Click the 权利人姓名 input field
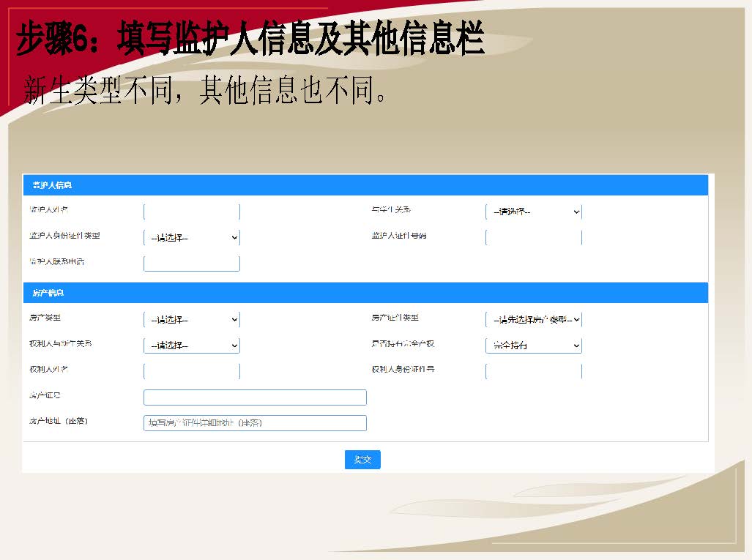Viewport: 752px width, 560px height. pyautogui.click(x=191, y=371)
